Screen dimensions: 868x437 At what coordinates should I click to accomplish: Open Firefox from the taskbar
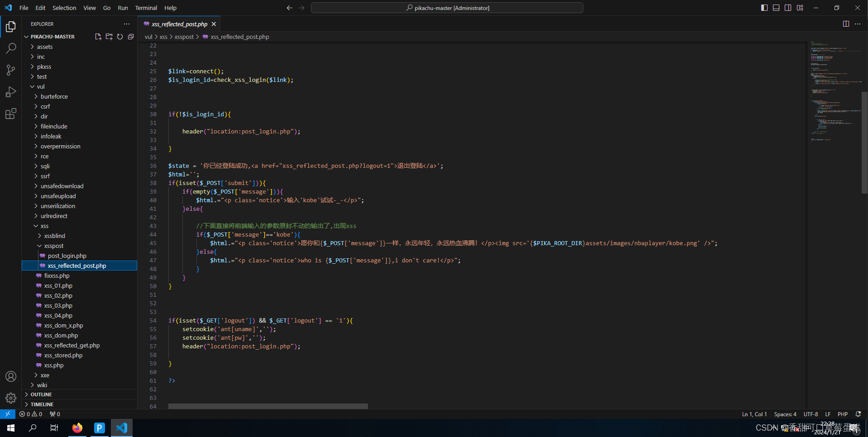coord(77,427)
